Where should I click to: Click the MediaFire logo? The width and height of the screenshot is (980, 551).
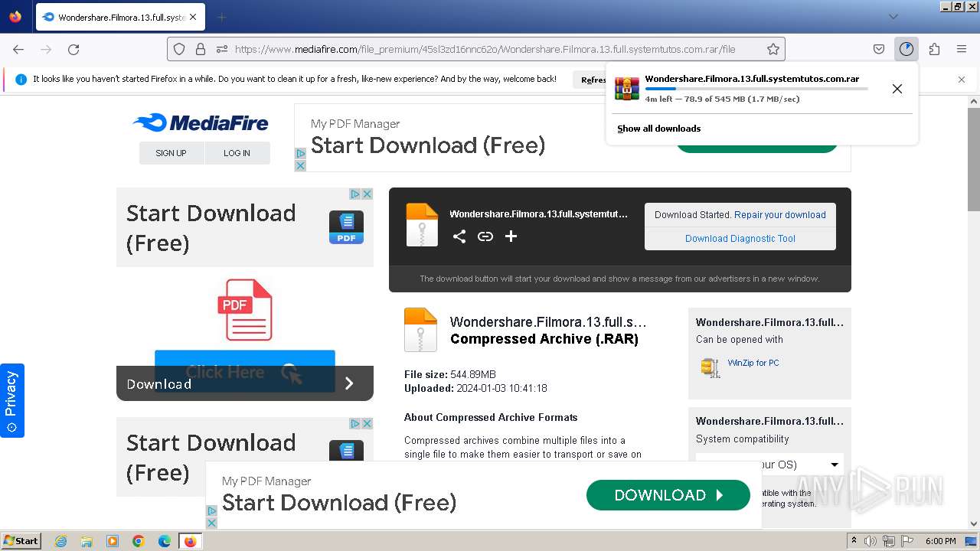[x=201, y=122]
